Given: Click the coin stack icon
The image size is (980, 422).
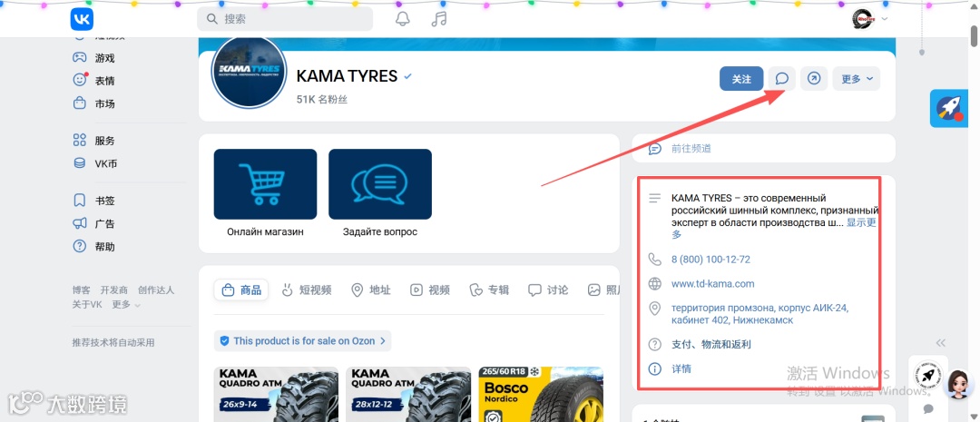Looking at the screenshot, I should point(79,163).
